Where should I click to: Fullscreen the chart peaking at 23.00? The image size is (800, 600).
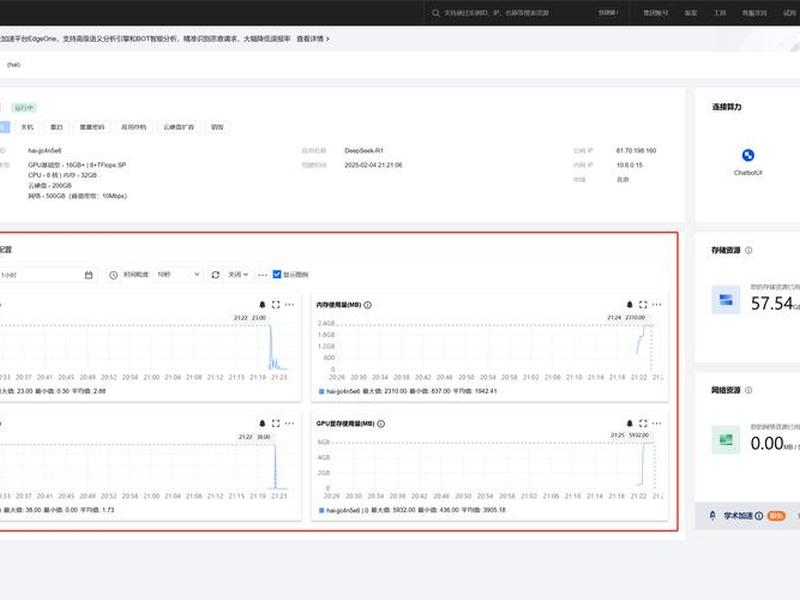click(276, 305)
